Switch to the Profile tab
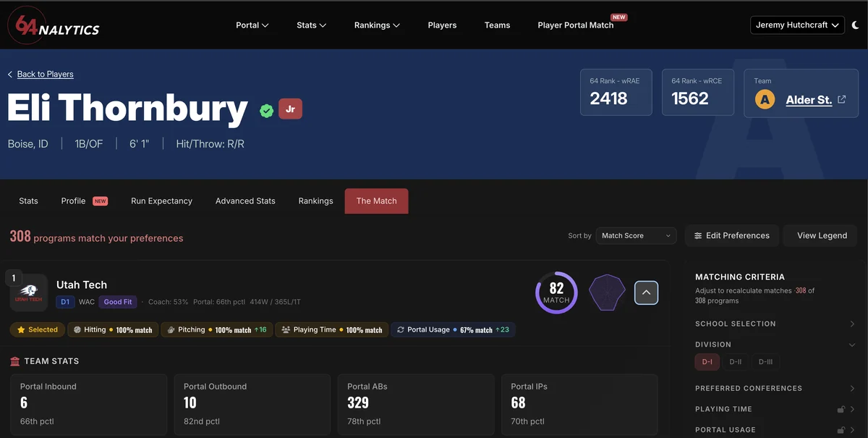The image size is (868, 438). coord(84,201)
